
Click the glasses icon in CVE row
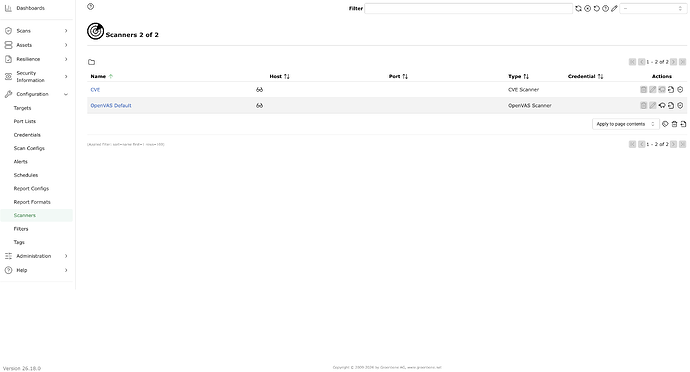click(x=260, y=90)
